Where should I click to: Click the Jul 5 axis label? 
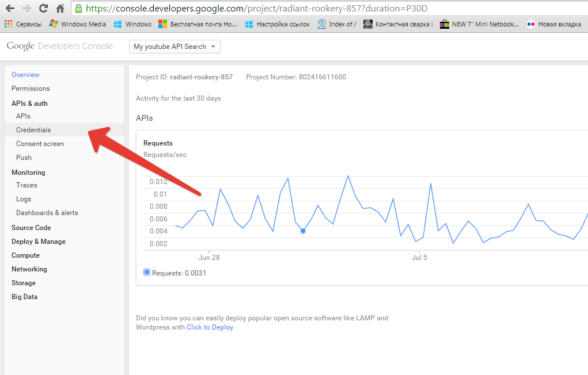tap(420, 258)
